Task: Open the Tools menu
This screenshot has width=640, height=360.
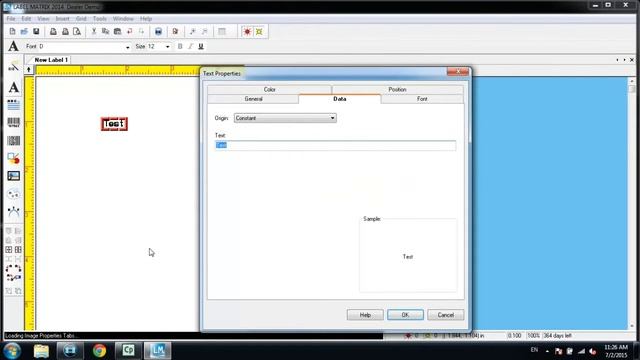Action: tap(100, 19)
